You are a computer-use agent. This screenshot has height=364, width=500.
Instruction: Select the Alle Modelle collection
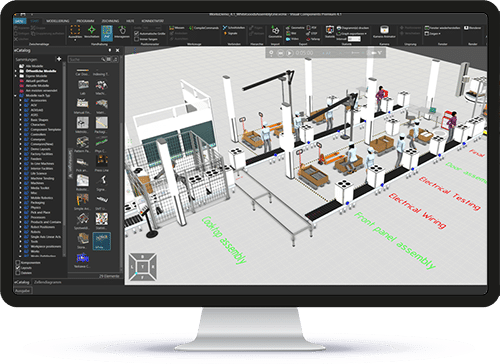pos(31,66)
